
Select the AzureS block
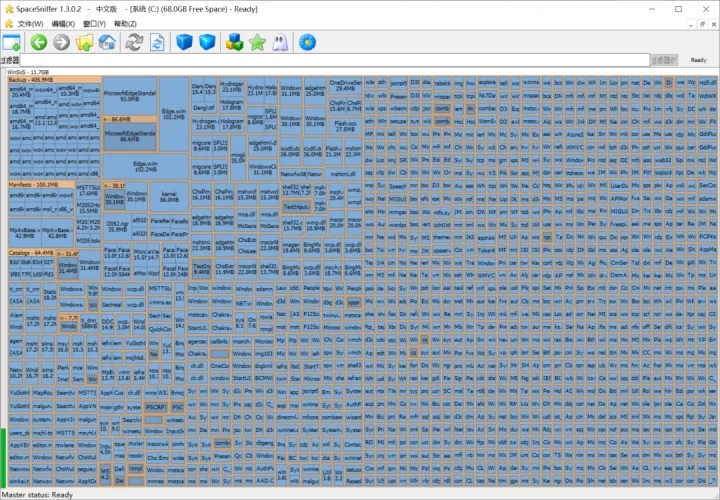(575, 135)
